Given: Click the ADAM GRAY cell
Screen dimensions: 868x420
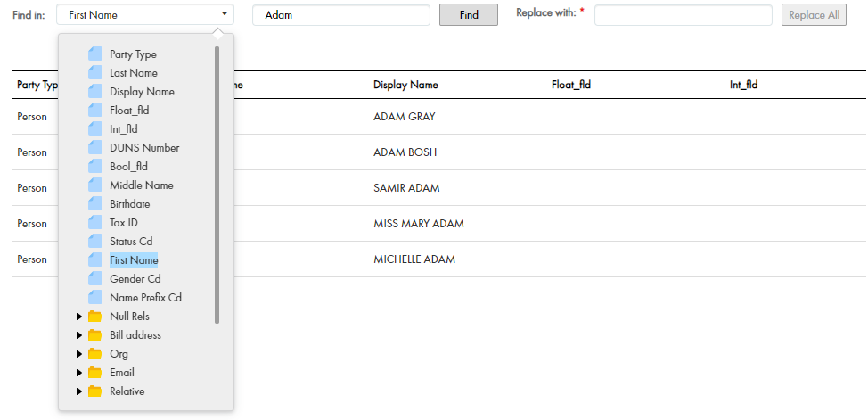Looking at the screenshot, I should [404, 117].
